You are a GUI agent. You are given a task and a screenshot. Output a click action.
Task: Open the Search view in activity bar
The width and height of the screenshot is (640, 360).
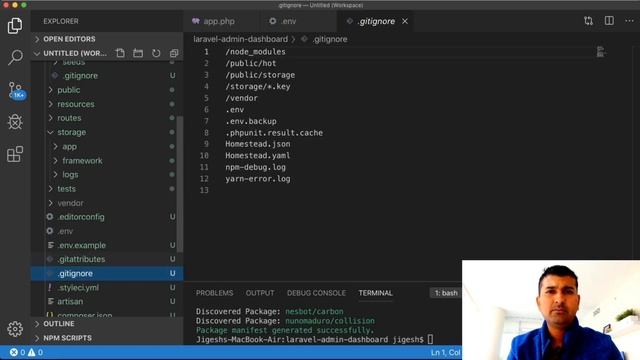pos(15,57)
